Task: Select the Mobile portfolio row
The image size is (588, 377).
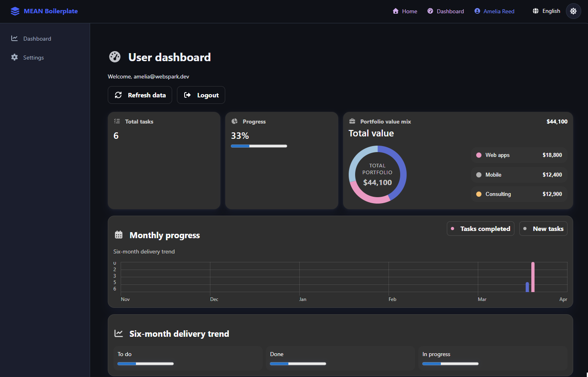Action: [x=519, y=175]
